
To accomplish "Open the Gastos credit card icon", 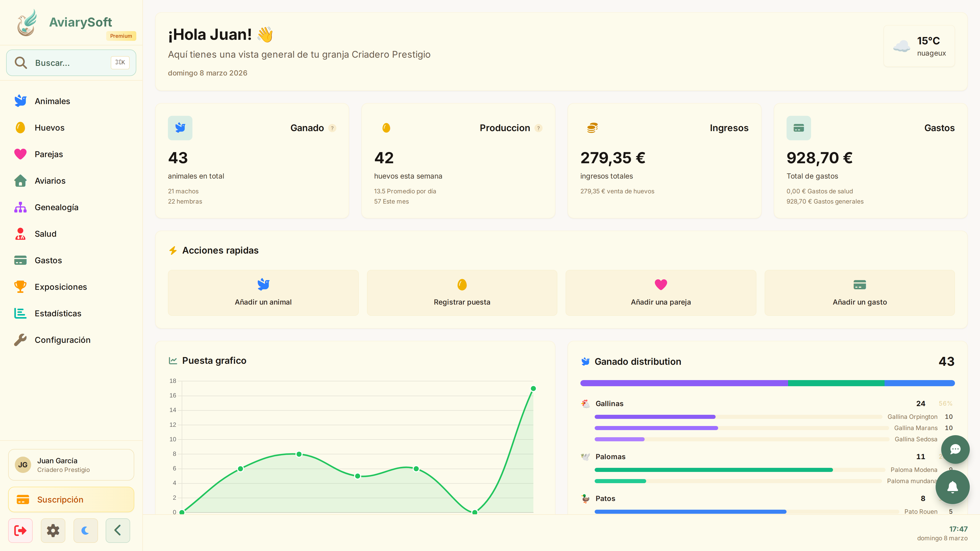I will point(20,260).
